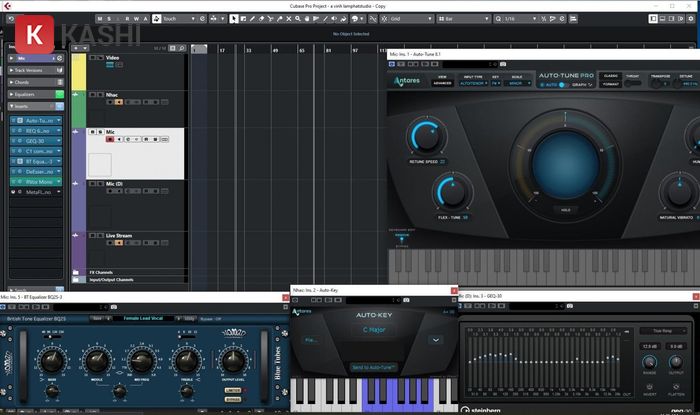Toggle global Read automation R button

click(x=127, y=19)
